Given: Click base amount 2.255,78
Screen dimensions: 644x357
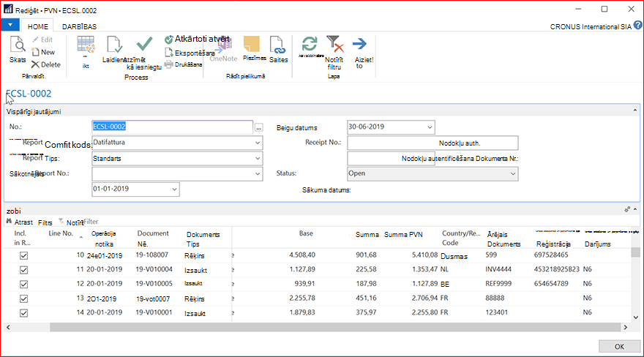Looking at the screenshot, I should [x=302, y=298].
